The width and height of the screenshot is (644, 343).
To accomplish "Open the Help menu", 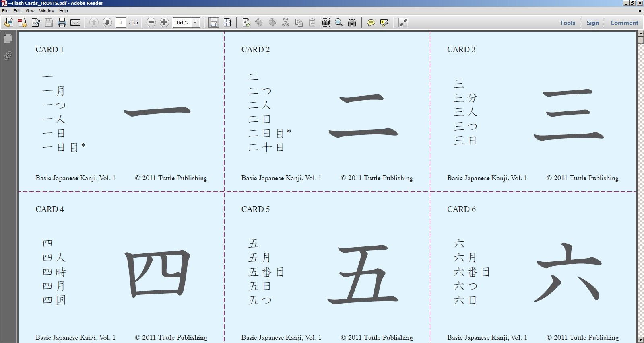I will click(64, 11).
